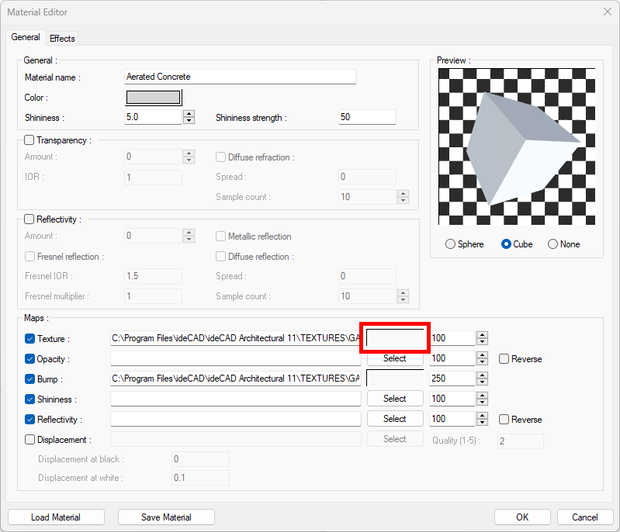Open the General tab
Viewport: 620px width, 532px height.
pyautogui.click(x=25, y=38)
